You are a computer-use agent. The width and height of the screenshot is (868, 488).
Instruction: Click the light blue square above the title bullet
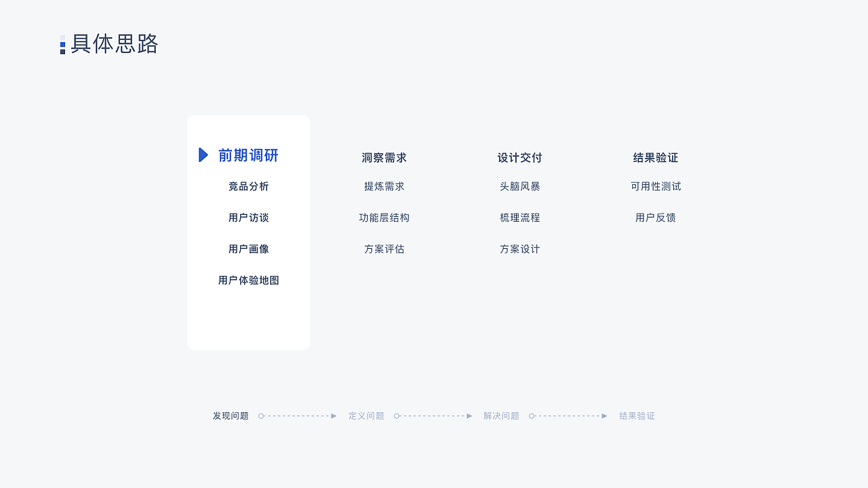pos(63,36)
